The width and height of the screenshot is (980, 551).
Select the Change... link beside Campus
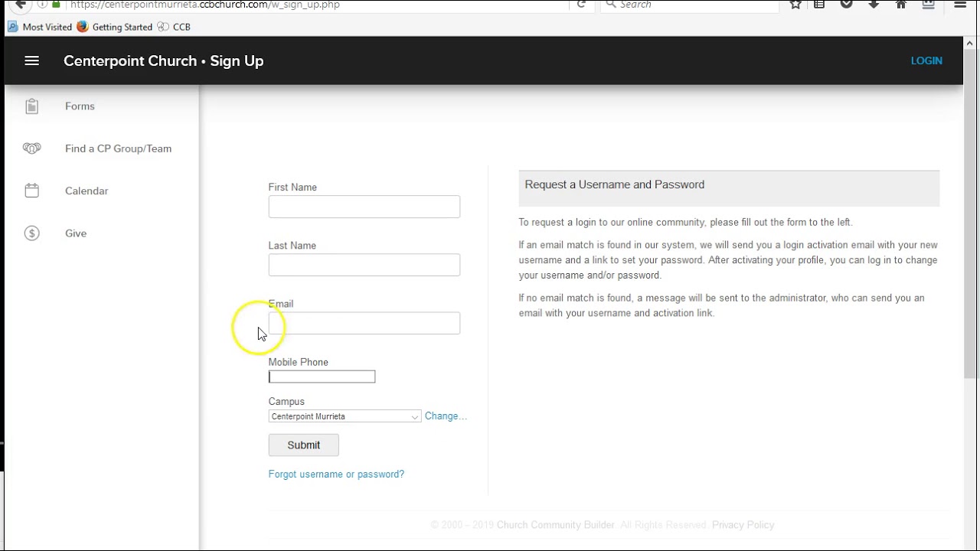point(446,416)
